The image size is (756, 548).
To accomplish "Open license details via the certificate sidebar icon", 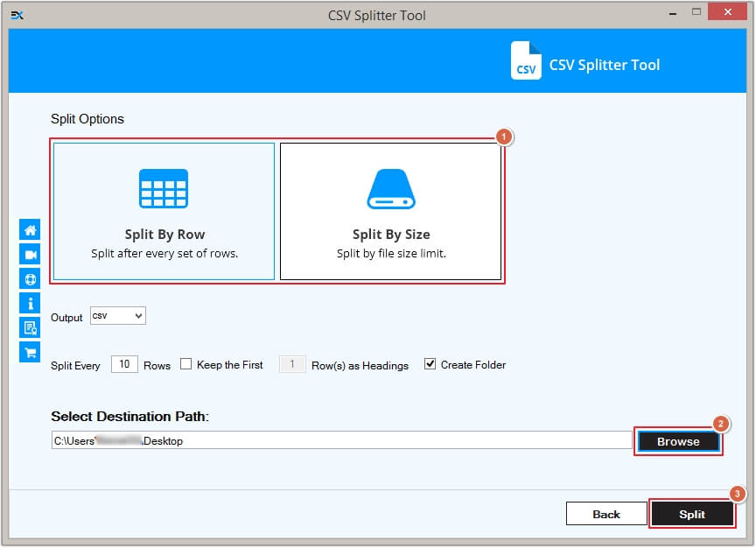I will 29,327.
